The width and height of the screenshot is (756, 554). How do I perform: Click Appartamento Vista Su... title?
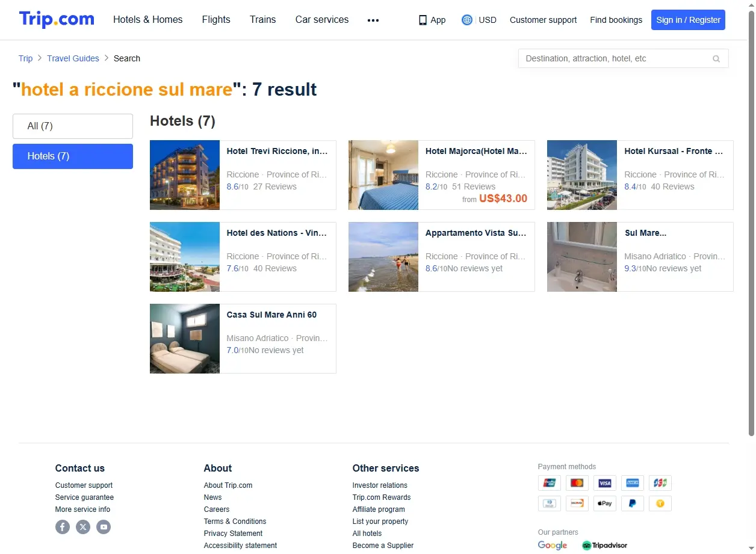pyautogui.click(x=476, y=233)
